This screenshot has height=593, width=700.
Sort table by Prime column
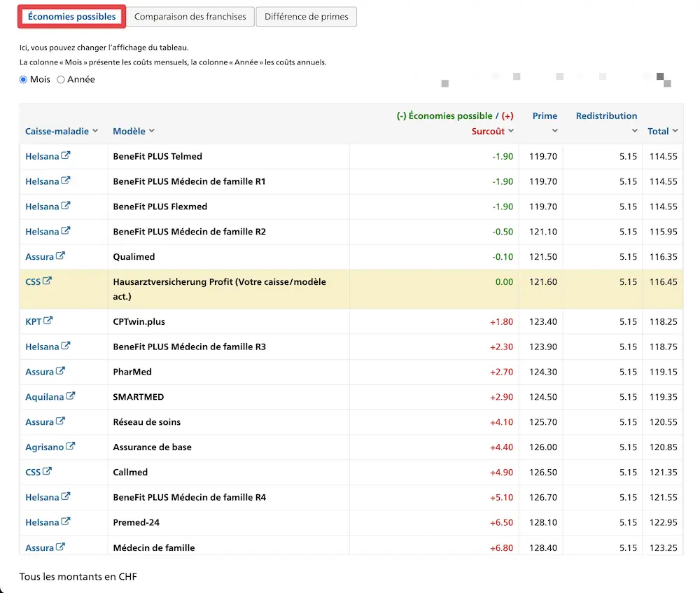(545, 123)
